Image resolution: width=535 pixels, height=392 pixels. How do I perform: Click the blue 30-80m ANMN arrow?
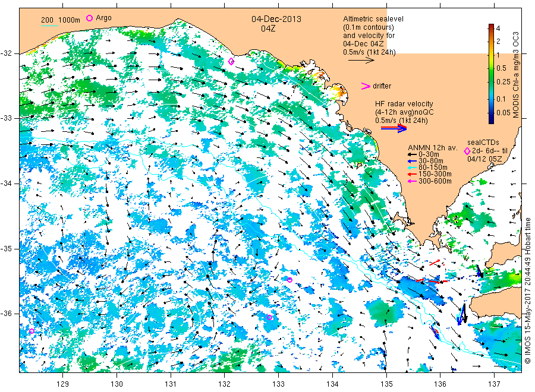pyautogui.click(x=412, y=161)
